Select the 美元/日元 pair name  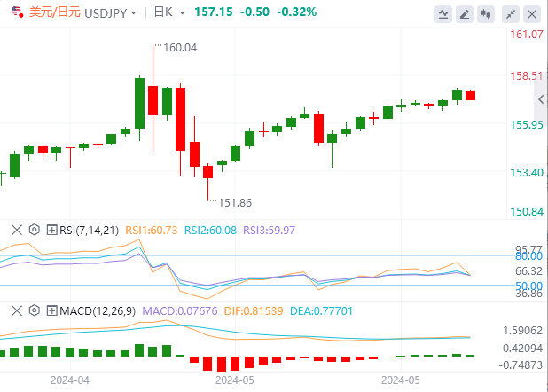[x=54, y=12]
